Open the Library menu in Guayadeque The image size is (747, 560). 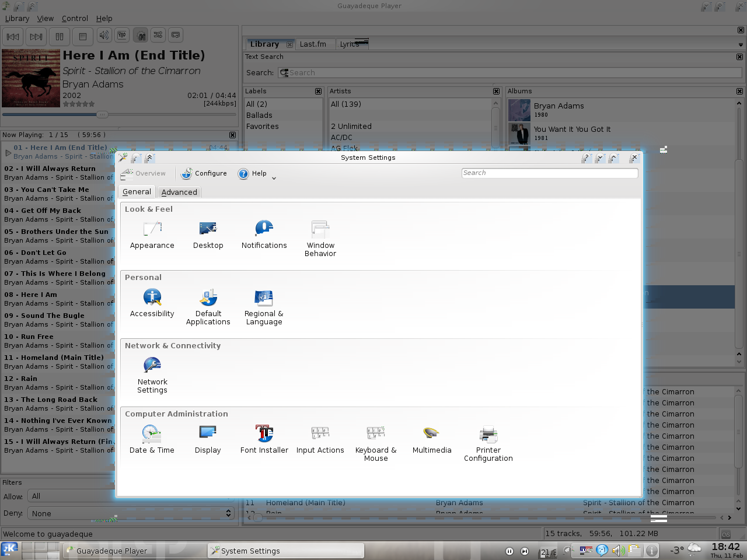(17, 19)
